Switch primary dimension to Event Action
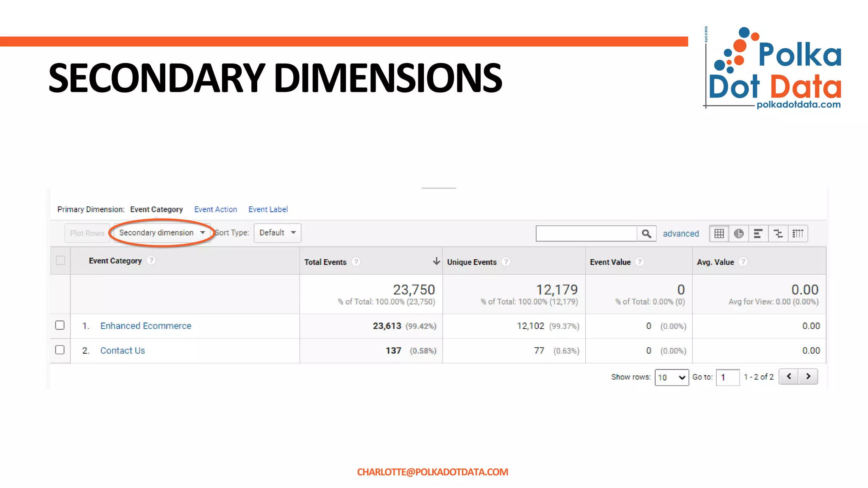Viewport: 868px width, 488px height. point(215,209)
